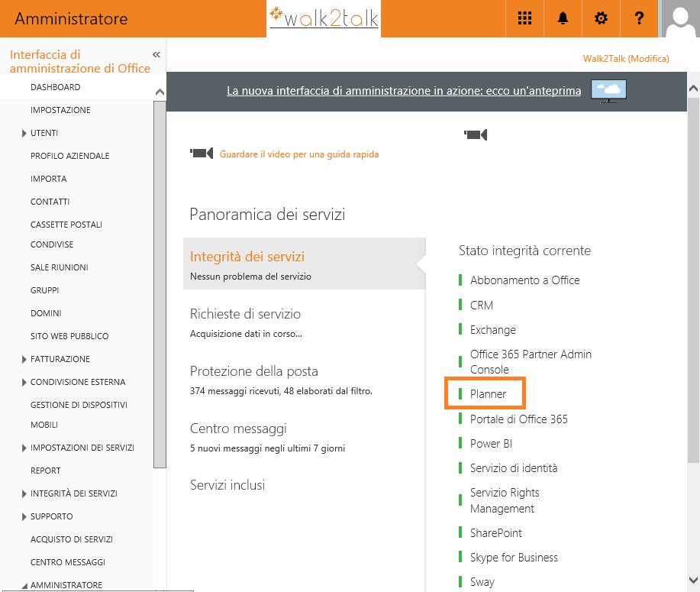Click Portale di Office 365 status

(519, 419)
